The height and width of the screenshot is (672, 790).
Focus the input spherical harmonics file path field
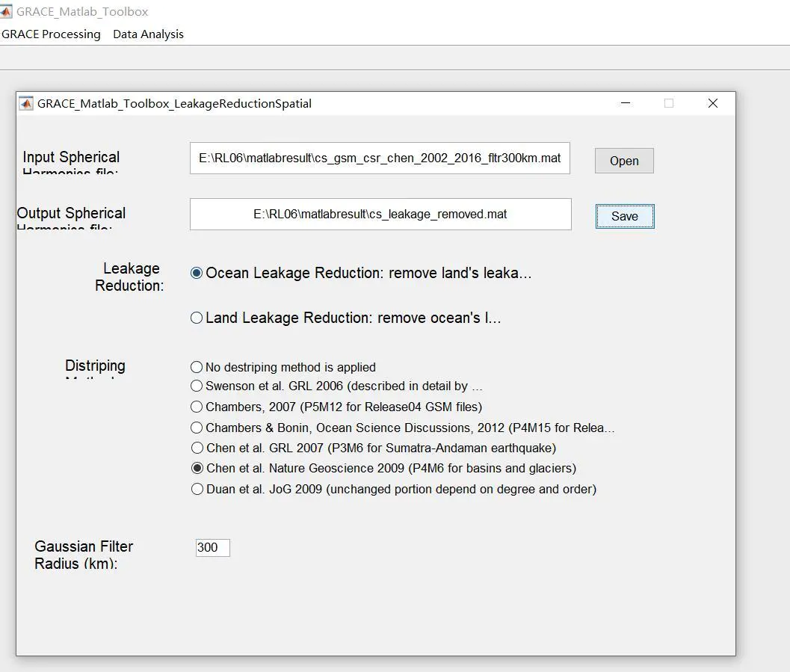tap(380, 158)
